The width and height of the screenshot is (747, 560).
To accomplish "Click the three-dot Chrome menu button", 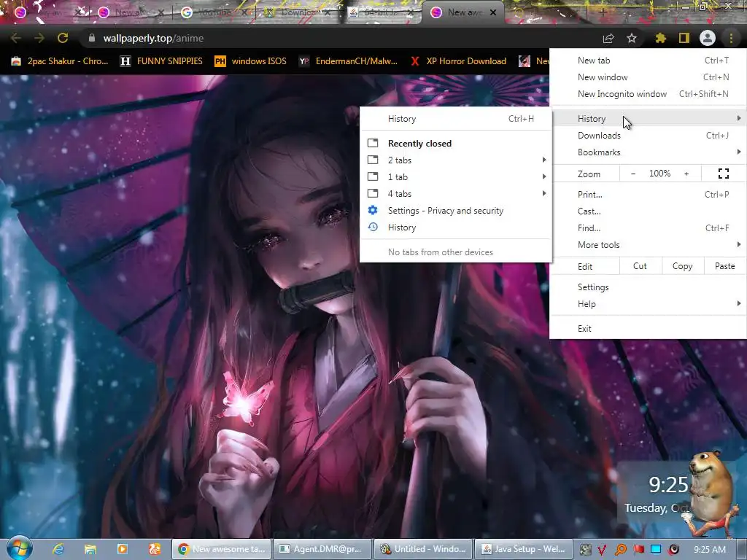I will coord(731,38).
